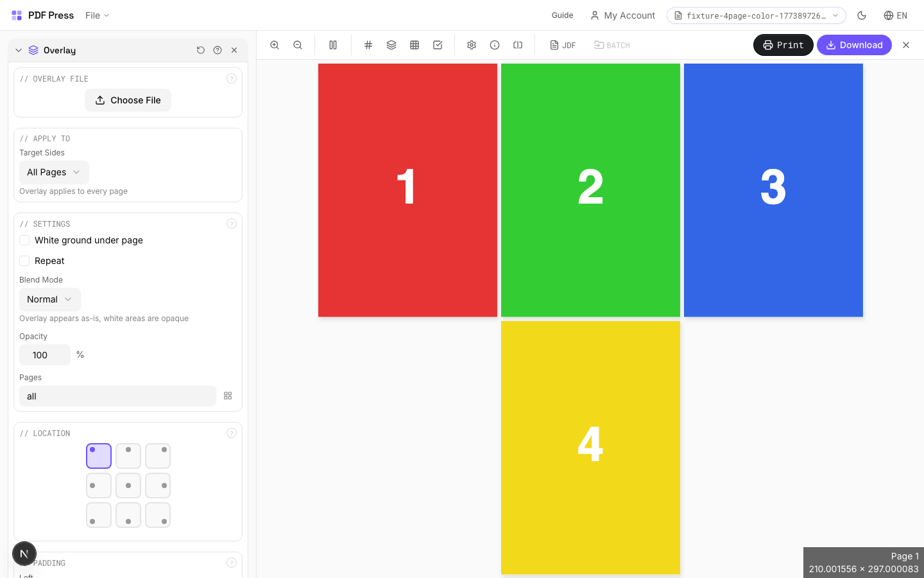Click the settings gear in the toolbar

(x=472, y=45)
